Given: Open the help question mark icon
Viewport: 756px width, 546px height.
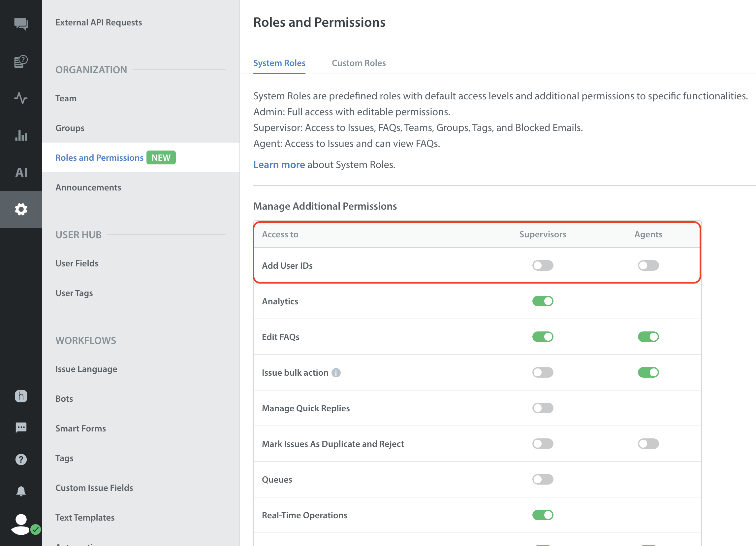Looking at the screenshot, I should [21, 459].
